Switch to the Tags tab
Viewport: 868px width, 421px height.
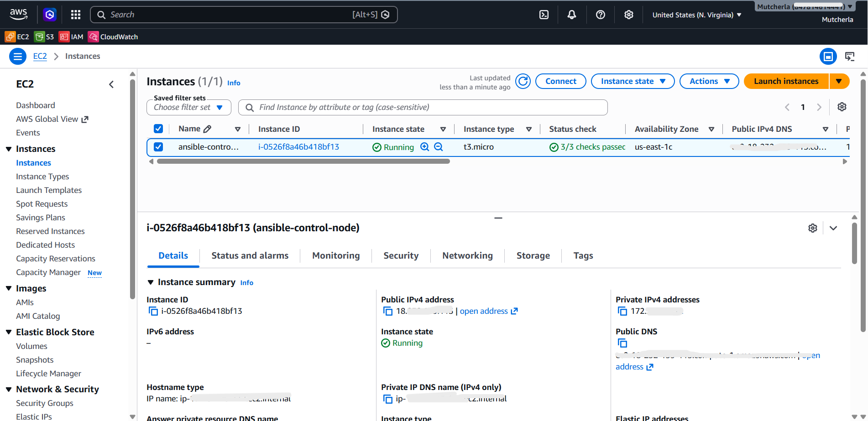click(583, 256)
